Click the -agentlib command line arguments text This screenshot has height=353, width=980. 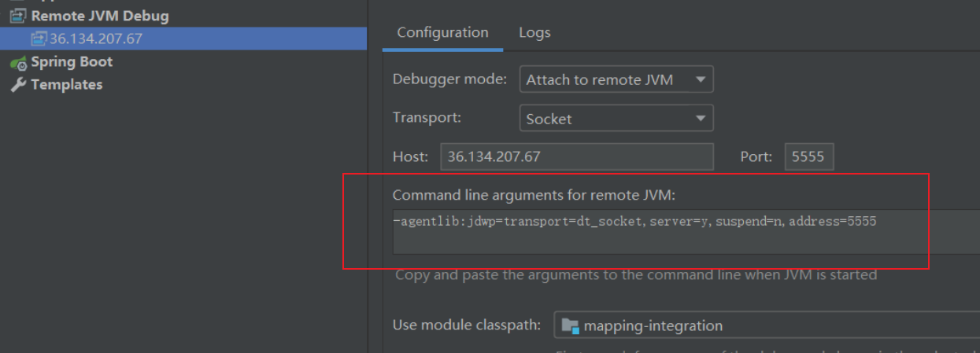634,222
